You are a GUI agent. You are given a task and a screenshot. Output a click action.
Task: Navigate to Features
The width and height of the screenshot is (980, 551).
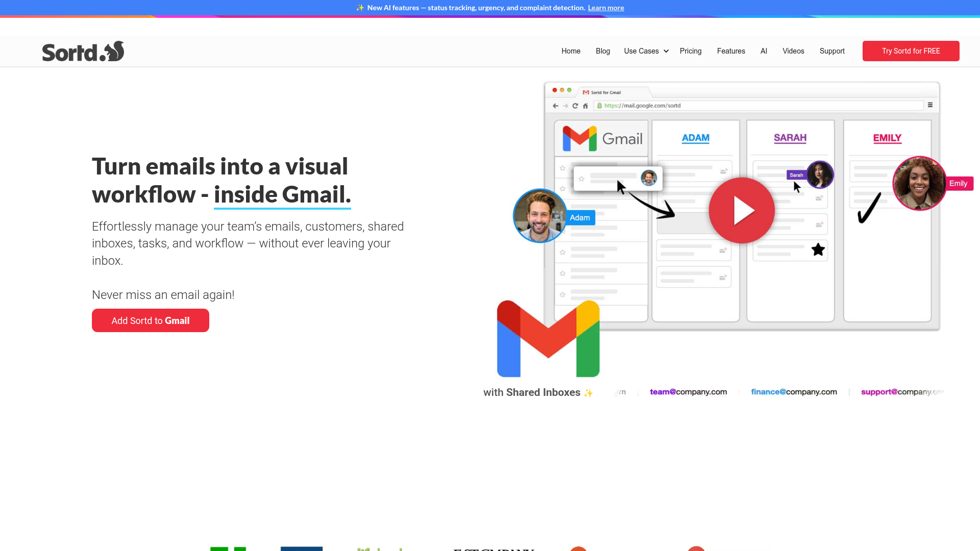click(x=731, y=51)
